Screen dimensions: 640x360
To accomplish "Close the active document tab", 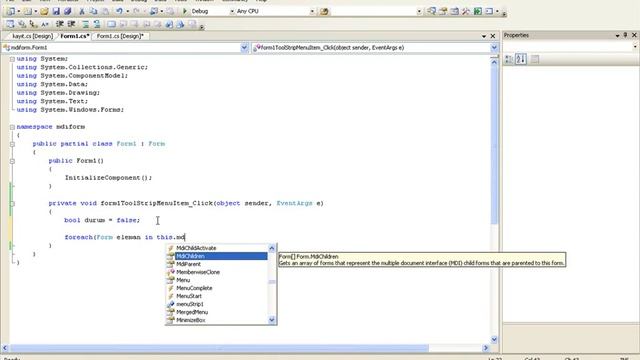I will click(x=493, y=36).
